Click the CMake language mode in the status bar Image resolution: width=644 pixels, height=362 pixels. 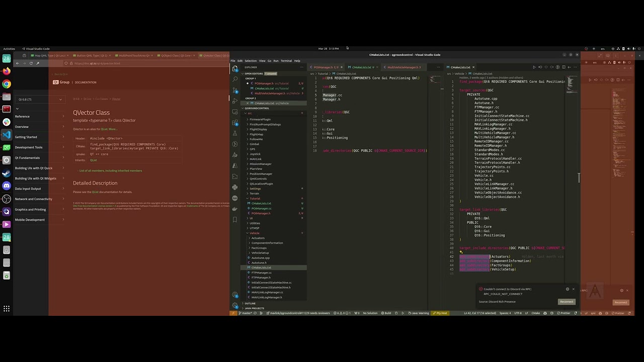[x=536, y=313]
